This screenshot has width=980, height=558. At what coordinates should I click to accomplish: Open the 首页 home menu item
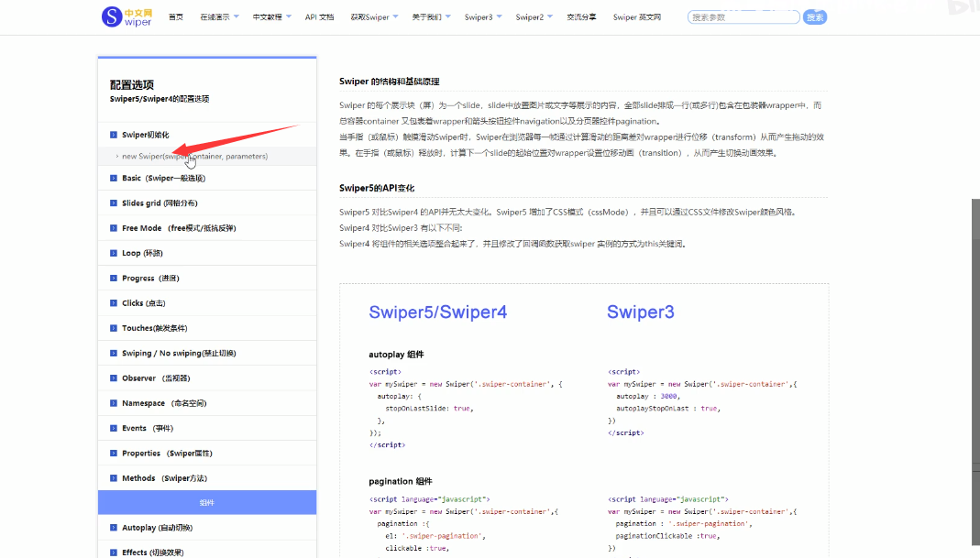pyautogui.click(x=176, y=17)
